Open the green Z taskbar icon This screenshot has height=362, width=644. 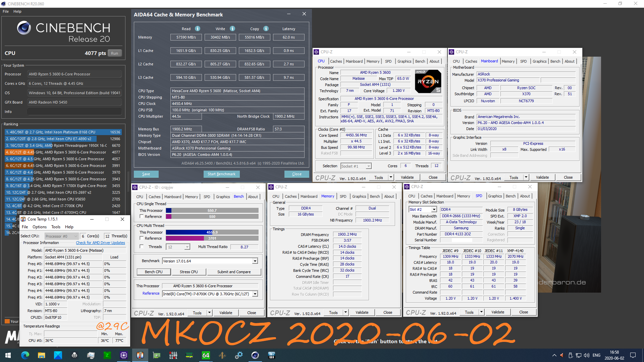pyautogui.click(x=107, y=355)
